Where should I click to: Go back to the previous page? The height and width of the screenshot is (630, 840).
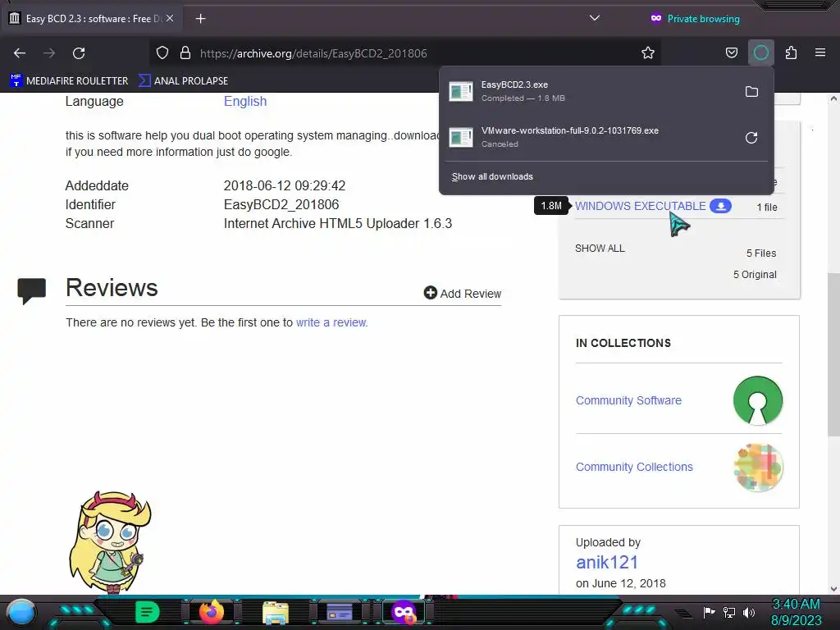point(20,53)
